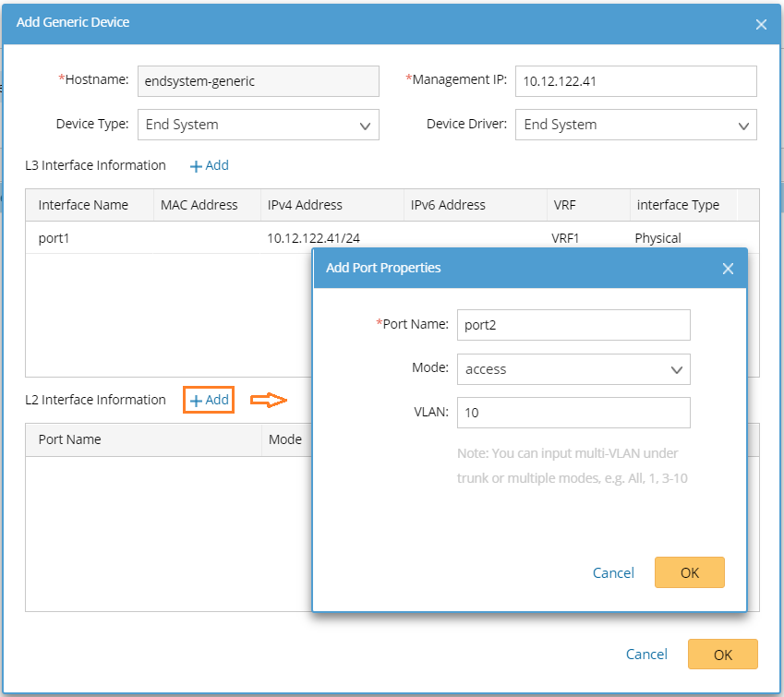Click the Interface Name column header
784x697 pixels.
coord(83,205)
